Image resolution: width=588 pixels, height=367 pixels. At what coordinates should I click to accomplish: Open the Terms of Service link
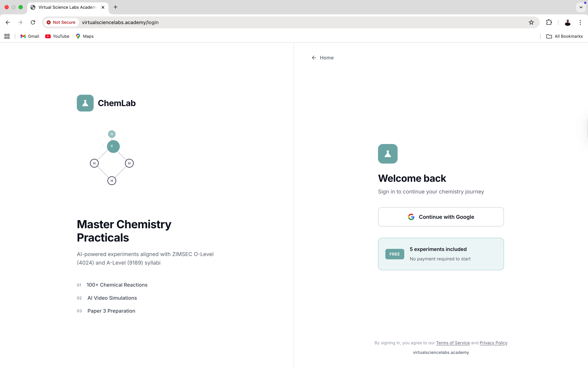click(453, 343)
